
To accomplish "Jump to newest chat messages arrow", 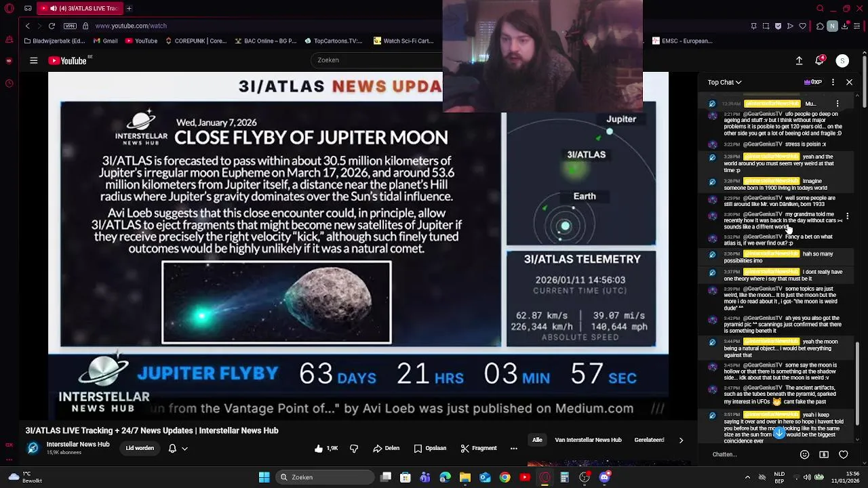I will point(779,432).
